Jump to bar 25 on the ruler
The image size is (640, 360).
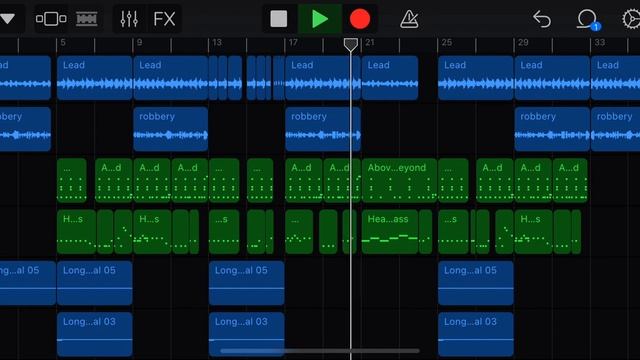447,42
